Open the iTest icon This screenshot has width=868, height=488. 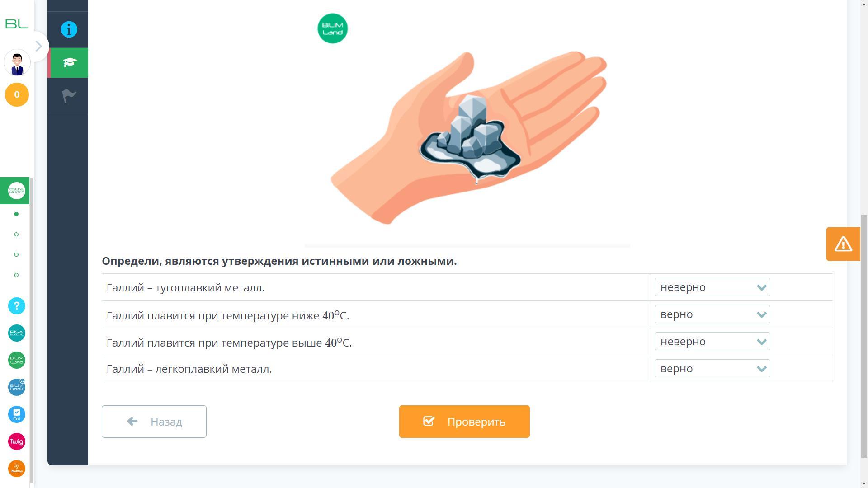[x=17, y=414]
